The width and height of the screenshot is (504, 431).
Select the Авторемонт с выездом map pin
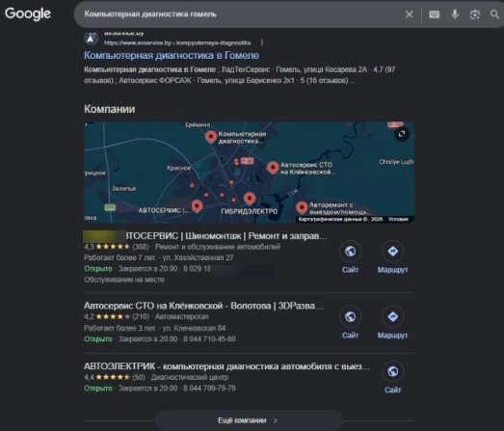302,207
